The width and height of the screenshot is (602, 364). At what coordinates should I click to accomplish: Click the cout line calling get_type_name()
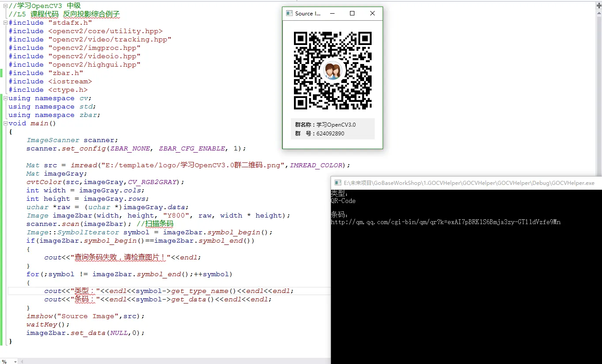[169, 291]
